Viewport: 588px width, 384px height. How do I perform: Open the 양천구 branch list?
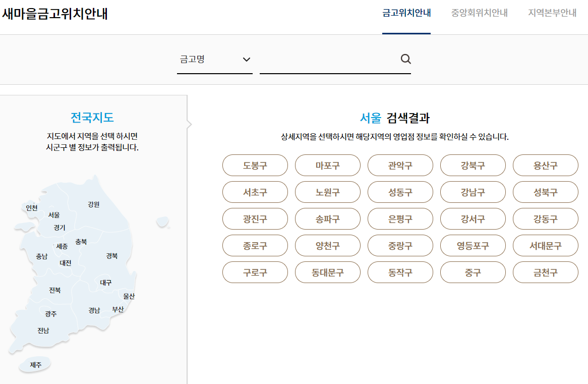[328, 246]
